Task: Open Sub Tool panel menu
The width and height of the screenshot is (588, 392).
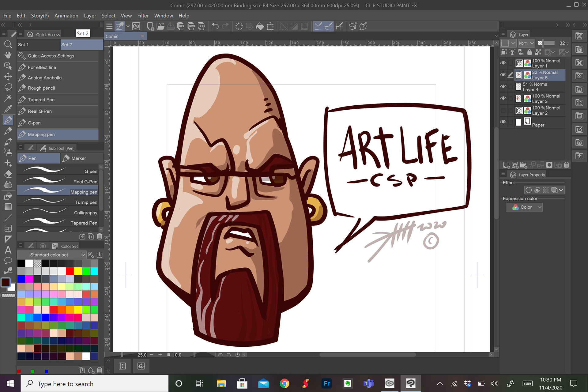Action: (x=21, y=147)
